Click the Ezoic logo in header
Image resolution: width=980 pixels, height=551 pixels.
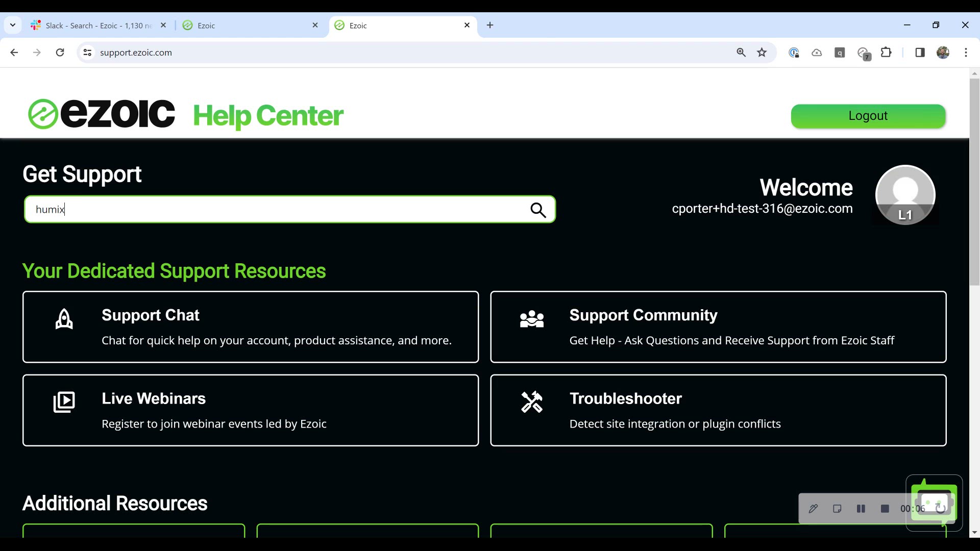click(x=102, y=114)
